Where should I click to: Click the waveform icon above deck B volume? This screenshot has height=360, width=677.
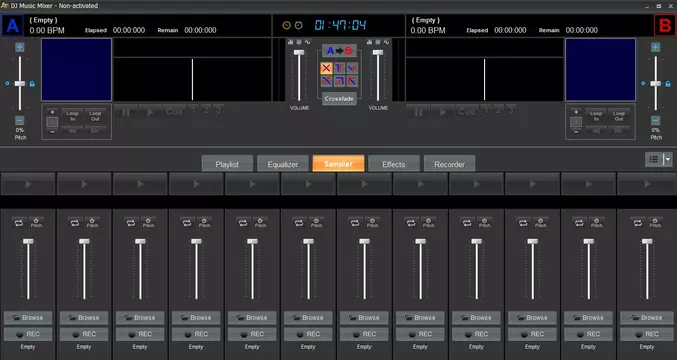386,42
